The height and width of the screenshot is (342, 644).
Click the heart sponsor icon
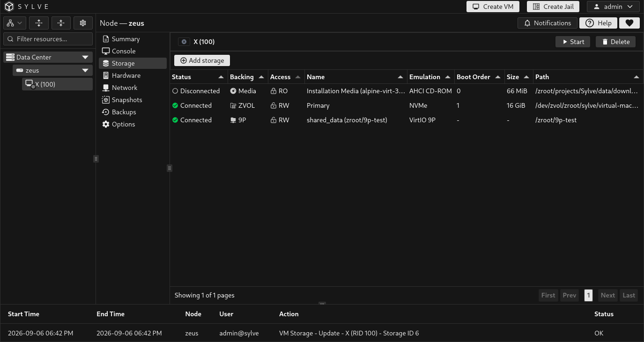point(629,23)
